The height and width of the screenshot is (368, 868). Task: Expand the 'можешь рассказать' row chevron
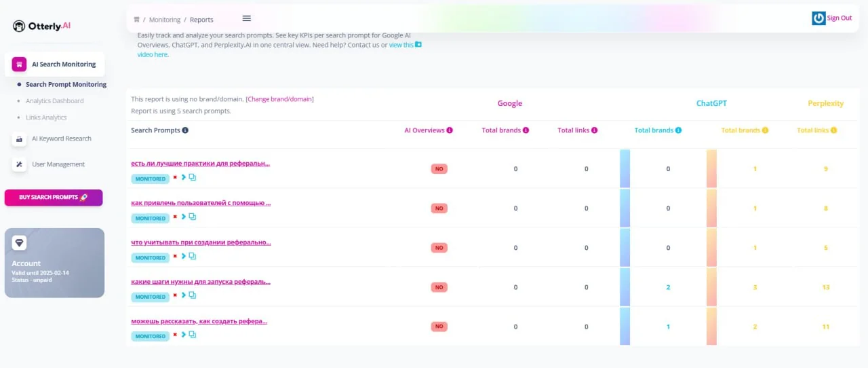pos(184,335)
